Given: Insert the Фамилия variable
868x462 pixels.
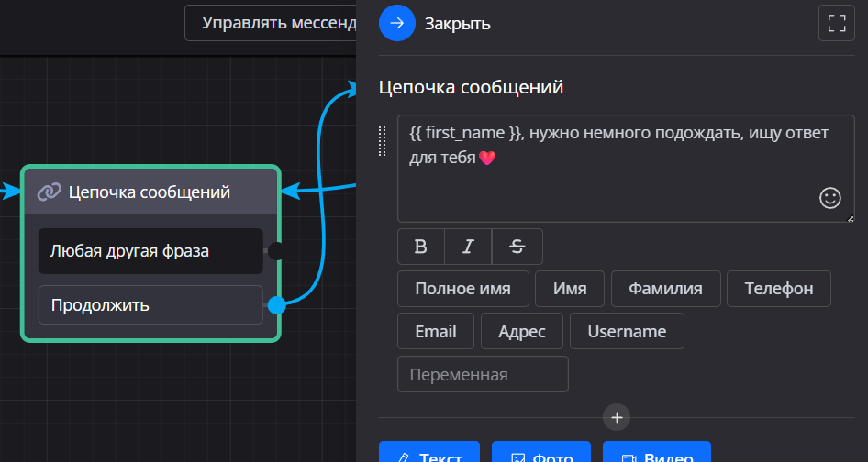Looking at the screenshot, I should pyautogui.click(x=665, y=289).
